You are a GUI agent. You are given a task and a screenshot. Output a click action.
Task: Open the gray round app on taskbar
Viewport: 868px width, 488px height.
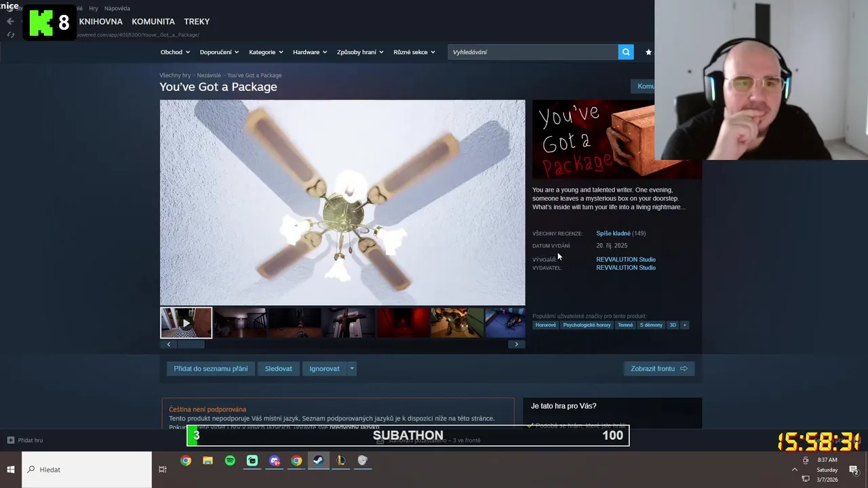point(363,461)
